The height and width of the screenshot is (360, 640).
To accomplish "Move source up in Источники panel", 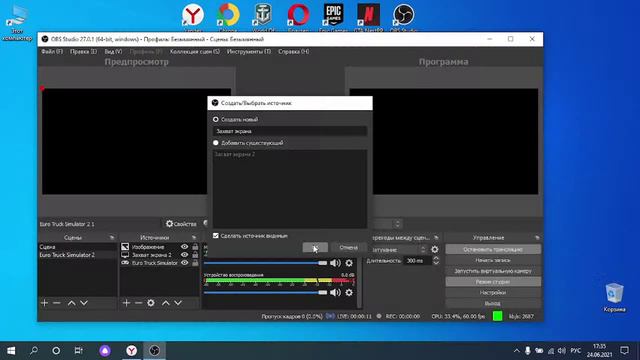I will pyautogui.click(x=165, y=303).
